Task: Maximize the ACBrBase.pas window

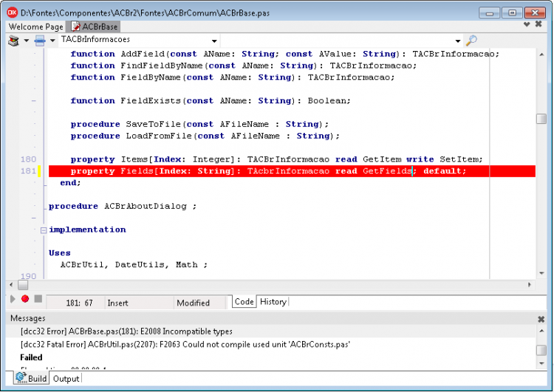Action: (x=512, y=13)
